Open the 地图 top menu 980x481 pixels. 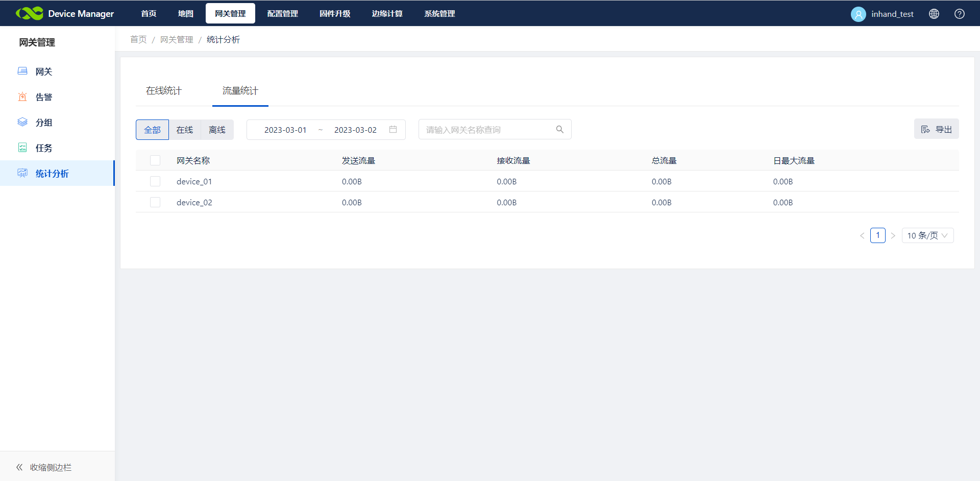coord(185,13)
